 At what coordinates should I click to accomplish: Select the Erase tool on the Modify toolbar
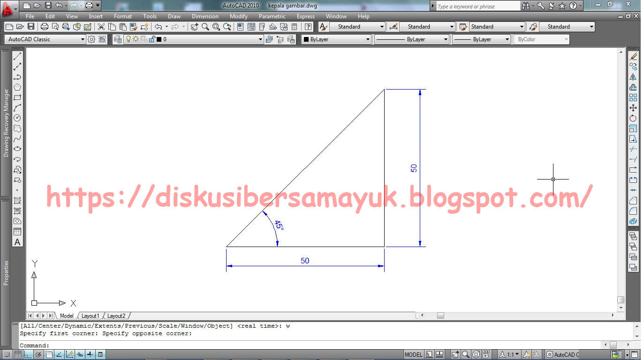633,56
